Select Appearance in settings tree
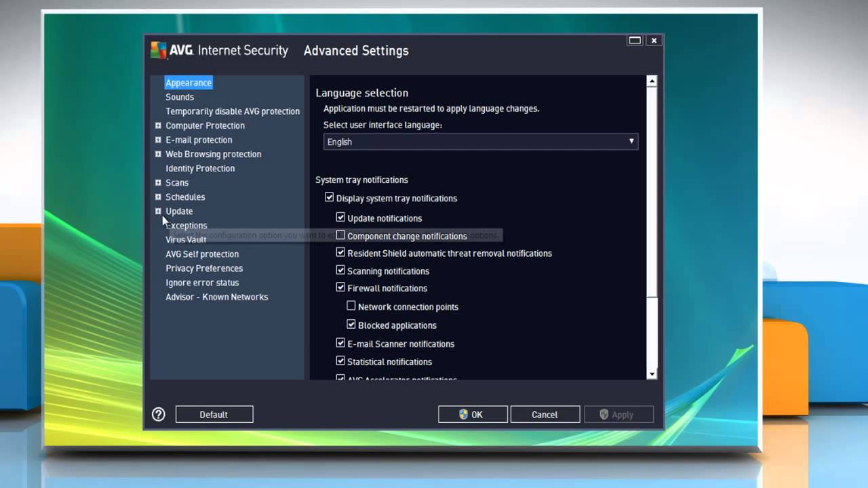The image size is (868, 488). [189, 83]
